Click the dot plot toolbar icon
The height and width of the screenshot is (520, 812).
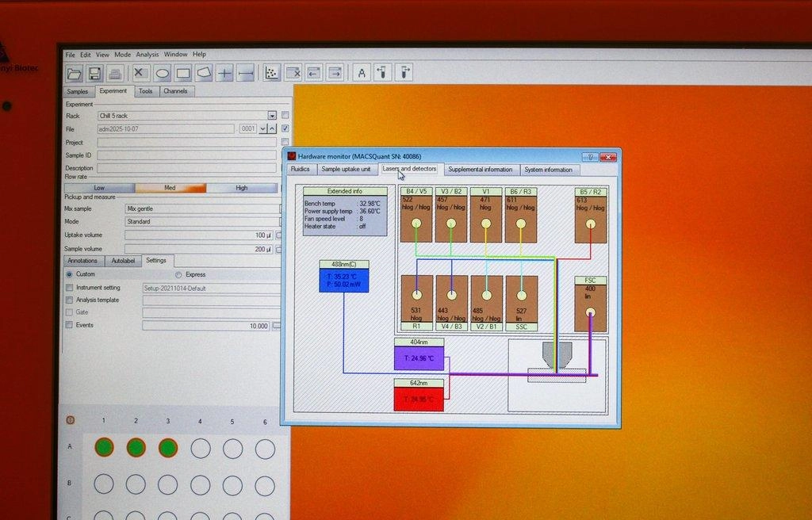pyautogui.click(x=272, y=73)
